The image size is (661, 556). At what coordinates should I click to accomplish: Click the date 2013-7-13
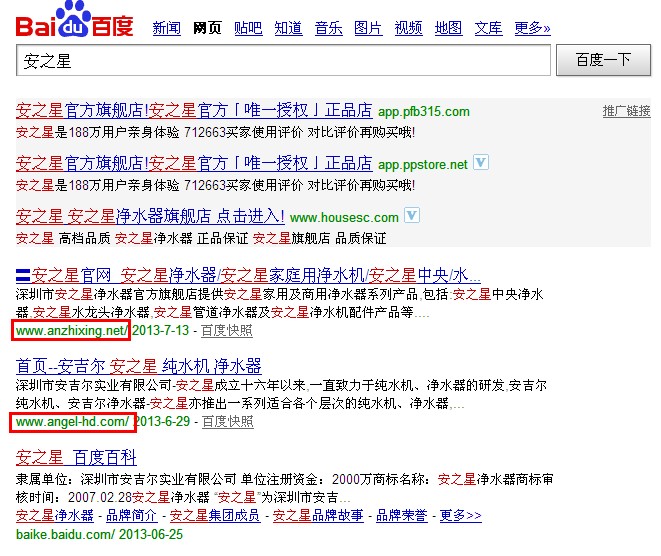(161, 330)
